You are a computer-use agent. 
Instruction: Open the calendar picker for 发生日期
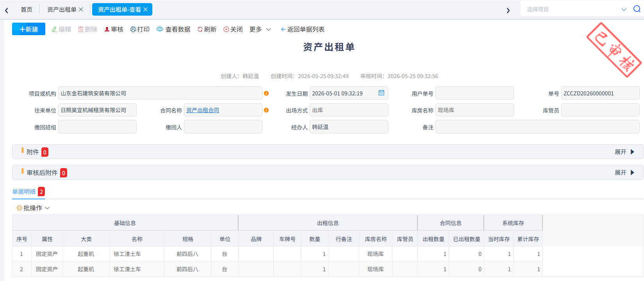click(x=381, y=93)
